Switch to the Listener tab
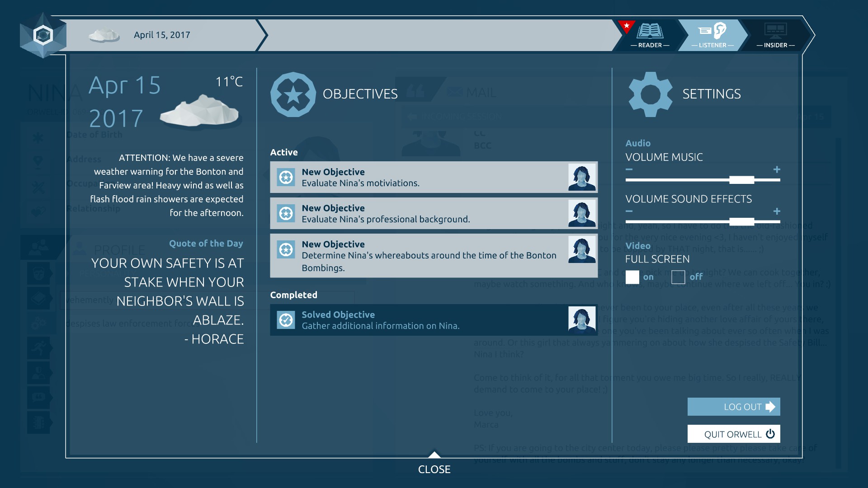 pos(712,35)
